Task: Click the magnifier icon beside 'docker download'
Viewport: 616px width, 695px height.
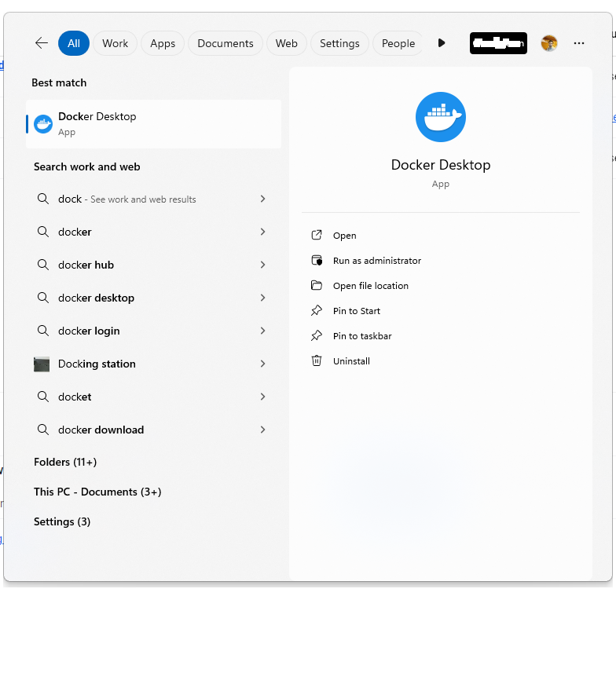Action: [x=43, y=430]
